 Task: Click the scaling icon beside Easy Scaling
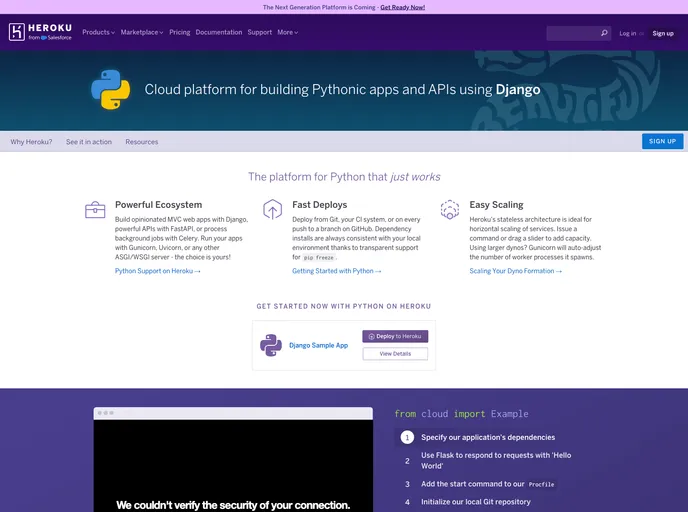coord(450,209)
